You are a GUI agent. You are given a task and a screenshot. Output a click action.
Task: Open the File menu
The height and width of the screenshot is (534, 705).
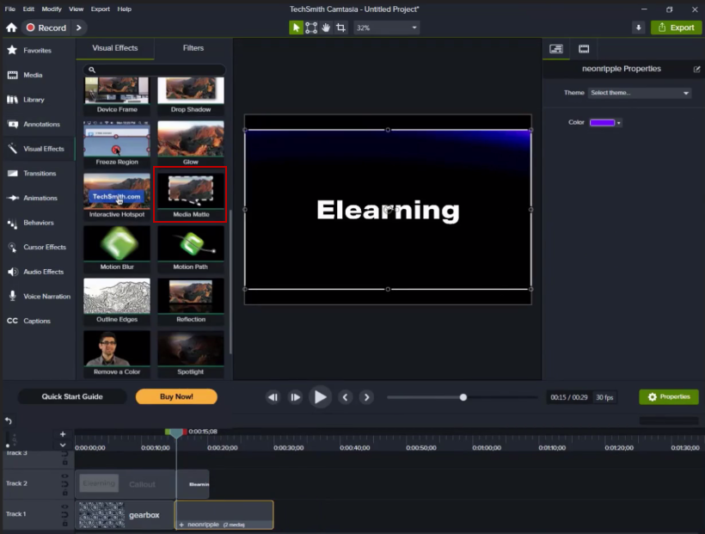point(10,9)
